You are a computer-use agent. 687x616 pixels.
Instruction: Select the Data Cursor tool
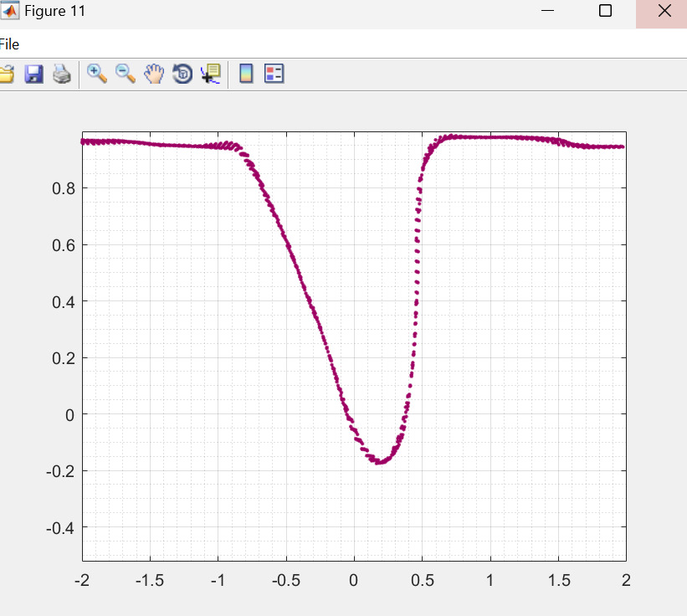tap(210, 74)
